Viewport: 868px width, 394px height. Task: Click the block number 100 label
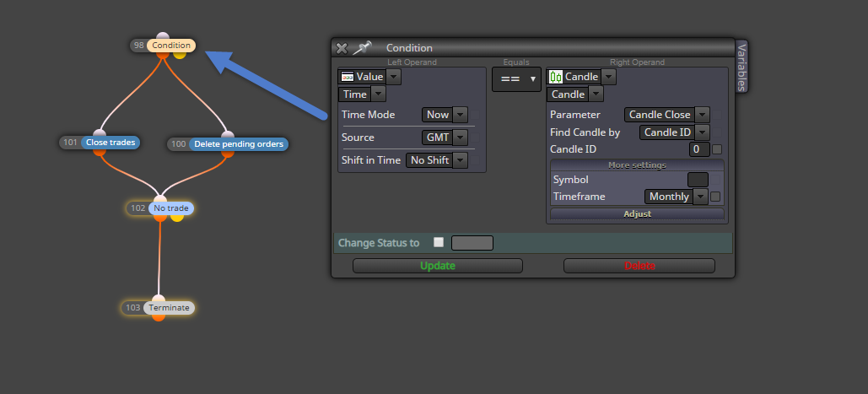coord(178,144)
